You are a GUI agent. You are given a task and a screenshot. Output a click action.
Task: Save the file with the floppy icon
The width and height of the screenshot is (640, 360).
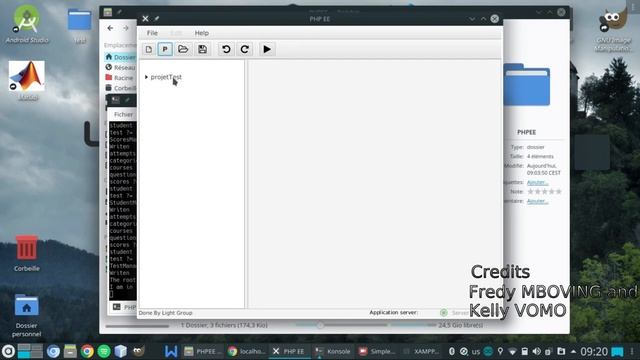pos(202,49)
